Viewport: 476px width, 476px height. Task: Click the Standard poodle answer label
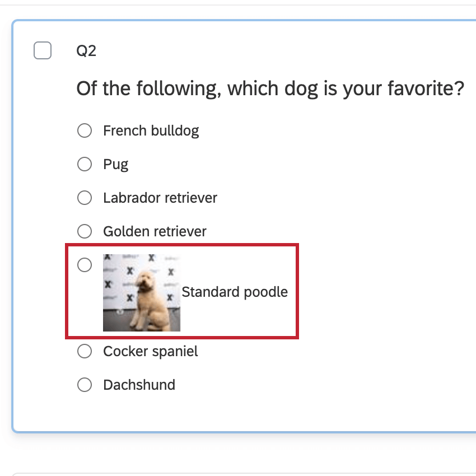click(x=235, y=292)
